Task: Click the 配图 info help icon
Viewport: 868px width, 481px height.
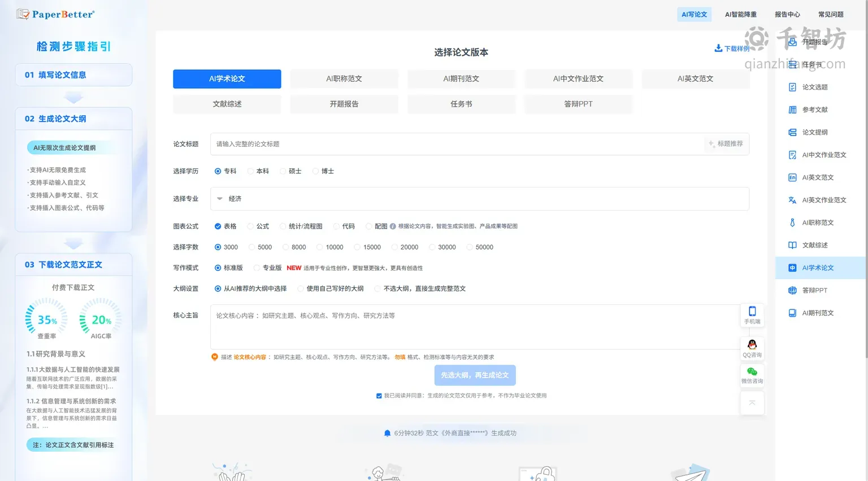Action: coord(393,226)
